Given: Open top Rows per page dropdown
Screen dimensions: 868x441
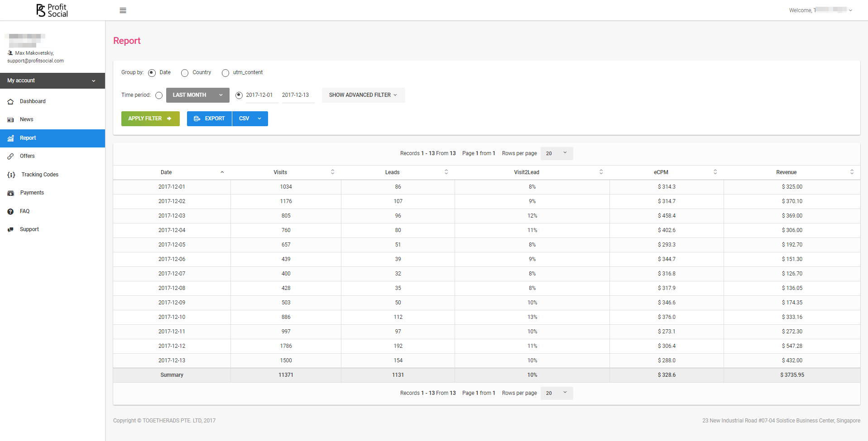Looking at the screenshot, I should 556,153.
